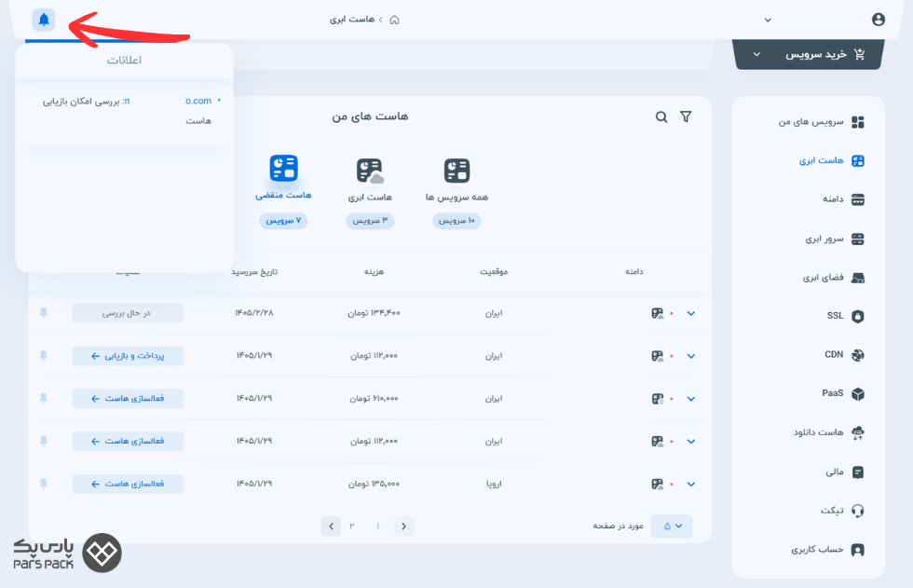Click the فضای ابری storage icon
This screenshot has height=588, width=913.
pos(858,278)
